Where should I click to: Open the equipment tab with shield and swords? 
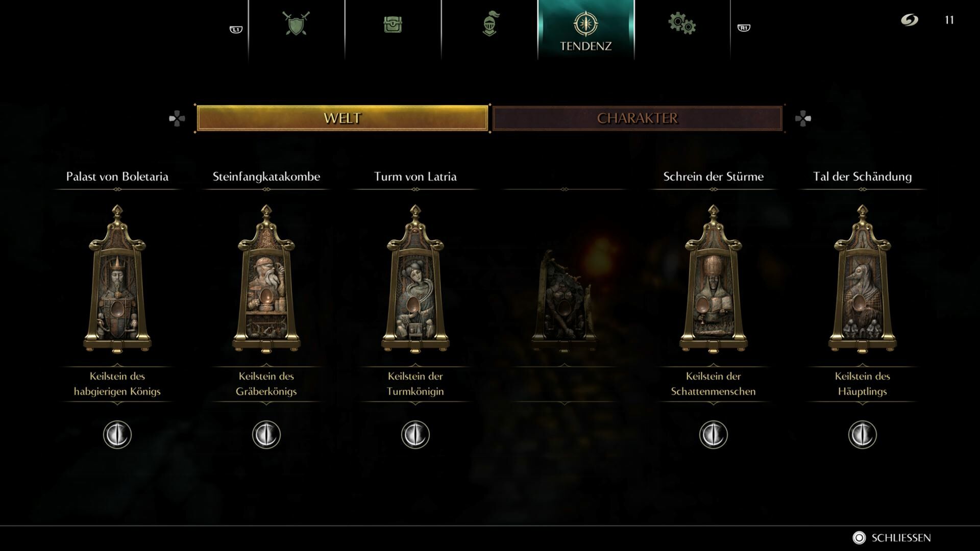click(297, 23)
